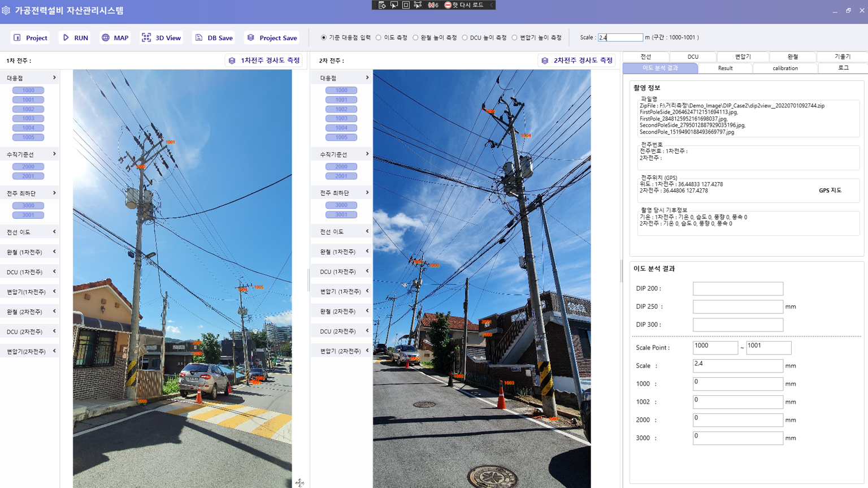Screen dimensions: 868x488
Task: Select the 완철 높이 측정 radio option
Action: point(415,38)
